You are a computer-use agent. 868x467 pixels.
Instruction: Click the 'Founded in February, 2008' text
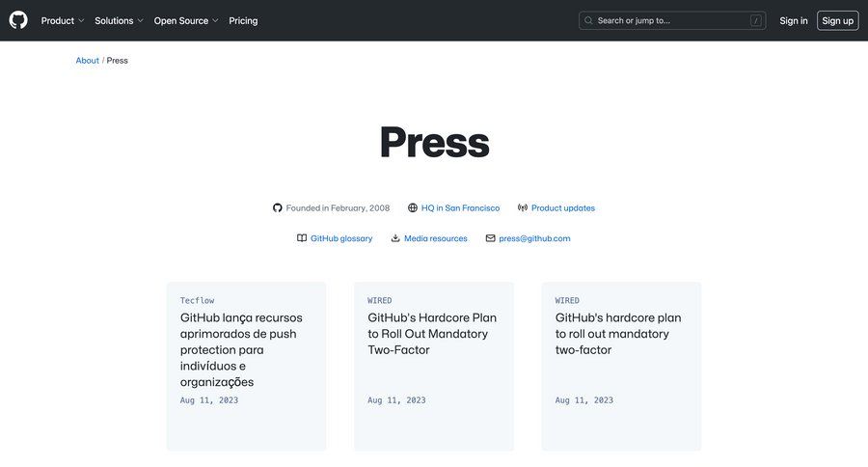pos(338,207)
